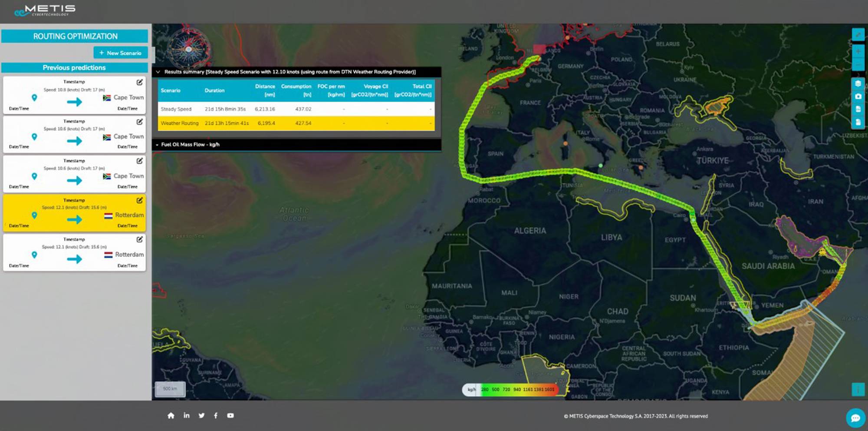Zoom in on the map

click(858, 52)
